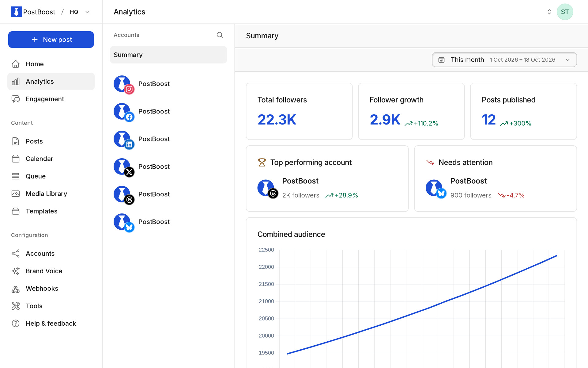Click the Brand Voice sparkle icon
Viewport: 588px width, 368px height.
click(x=16, y=271)
